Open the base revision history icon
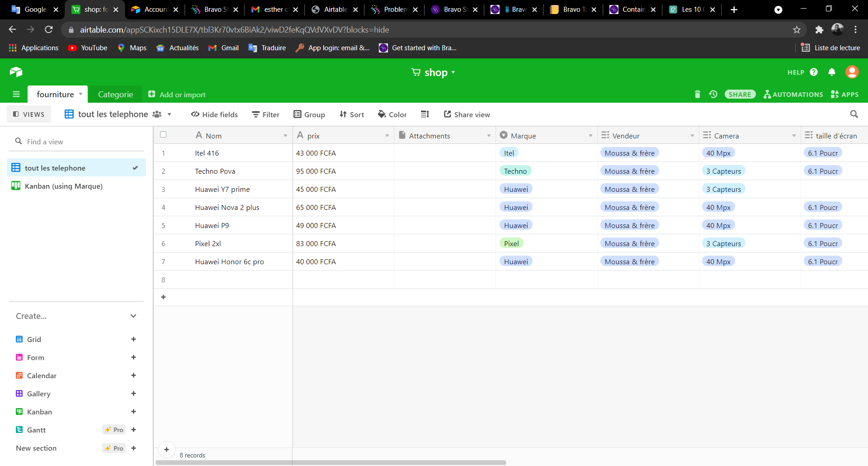 pyautogui.click(x=713, y=94)
